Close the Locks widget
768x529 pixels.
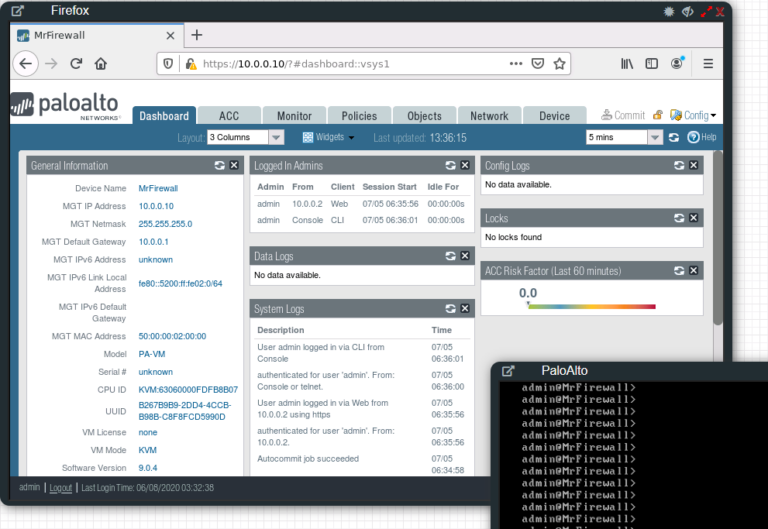coord(693,218)
